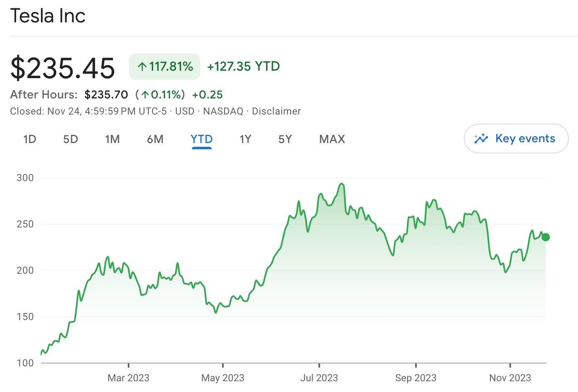Viewport: 578px width, 392px height.
Task: Choose the MAX range tab
Action: [x=332, y=139]
